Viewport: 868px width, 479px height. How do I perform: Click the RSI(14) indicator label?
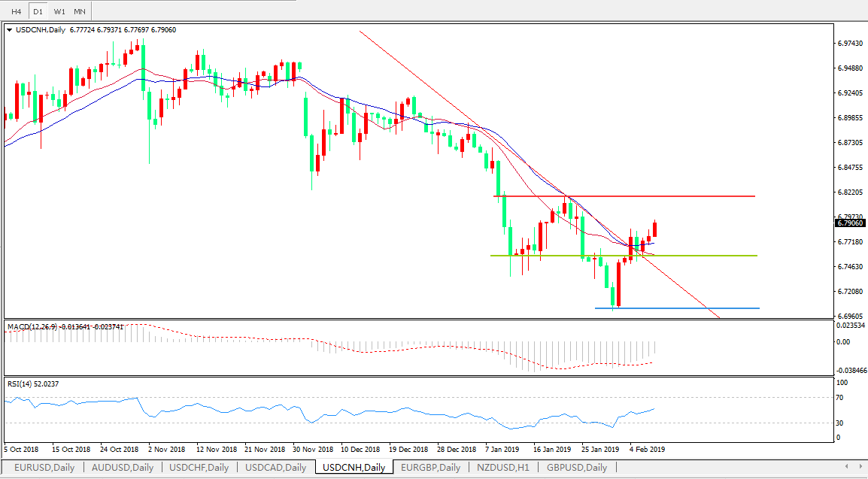pyautogui.click(x=32, y=384)
